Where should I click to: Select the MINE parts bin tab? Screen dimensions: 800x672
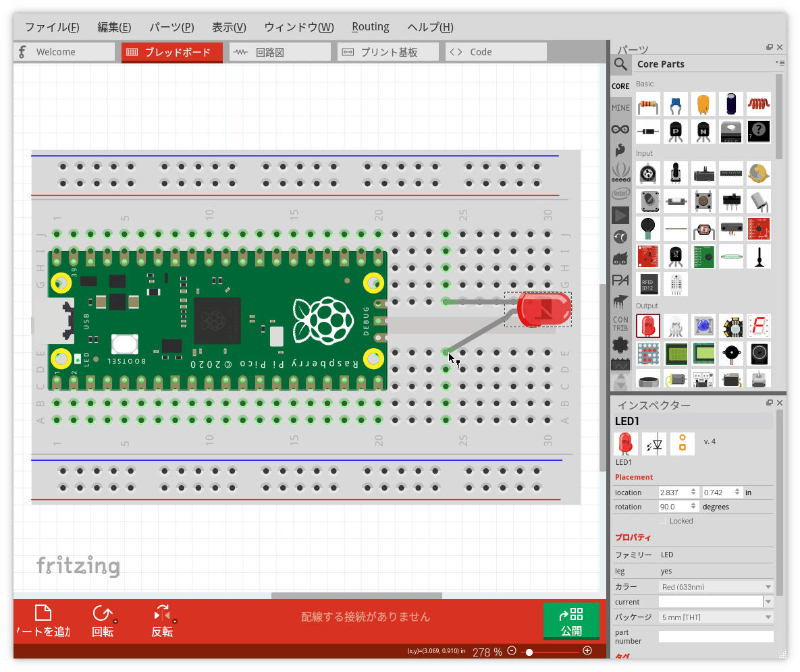coord(620,107)
